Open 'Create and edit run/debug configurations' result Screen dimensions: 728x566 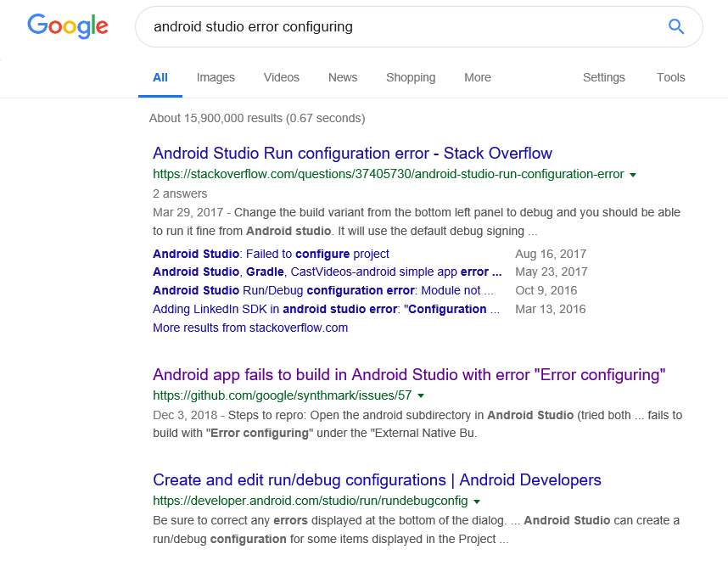click(x=377, y=480)
